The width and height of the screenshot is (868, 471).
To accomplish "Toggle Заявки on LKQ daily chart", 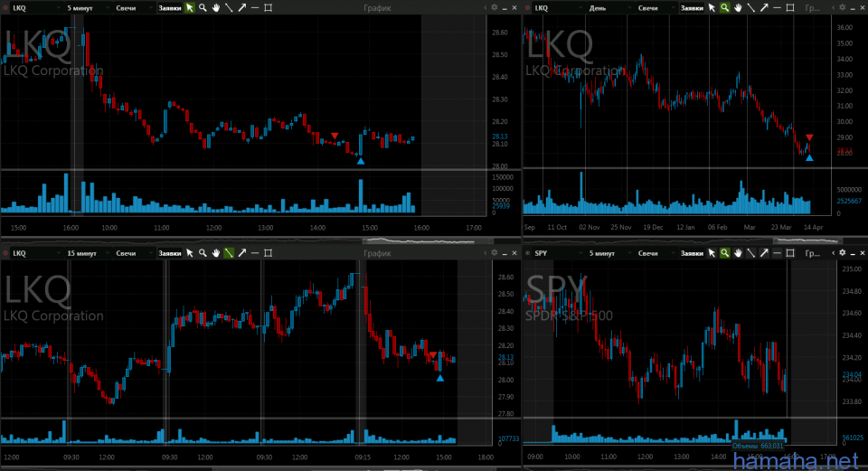I will 692,8.
